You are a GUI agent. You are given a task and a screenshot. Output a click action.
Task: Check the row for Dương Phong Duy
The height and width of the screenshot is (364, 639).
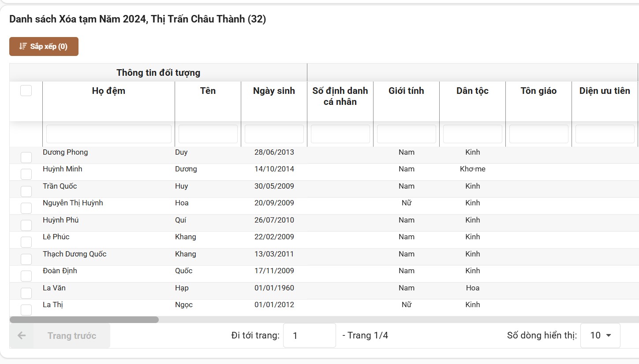26,157
